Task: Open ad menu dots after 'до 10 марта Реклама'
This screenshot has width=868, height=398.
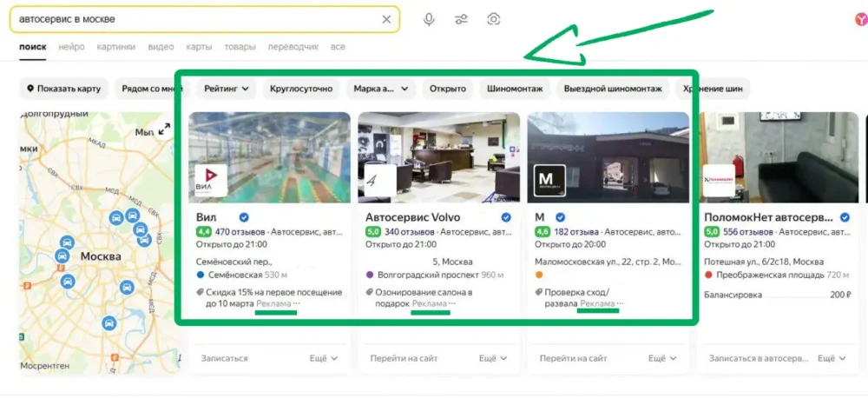Action: click(296, 304)
